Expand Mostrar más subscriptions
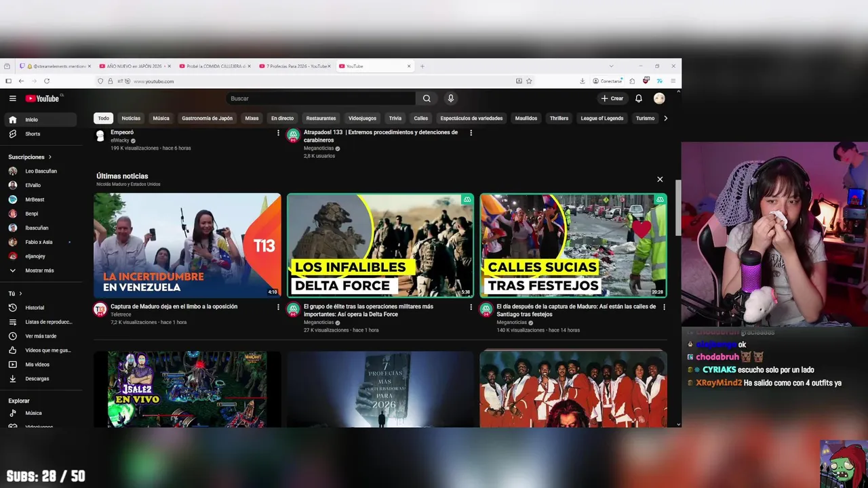 click(41, 270)
